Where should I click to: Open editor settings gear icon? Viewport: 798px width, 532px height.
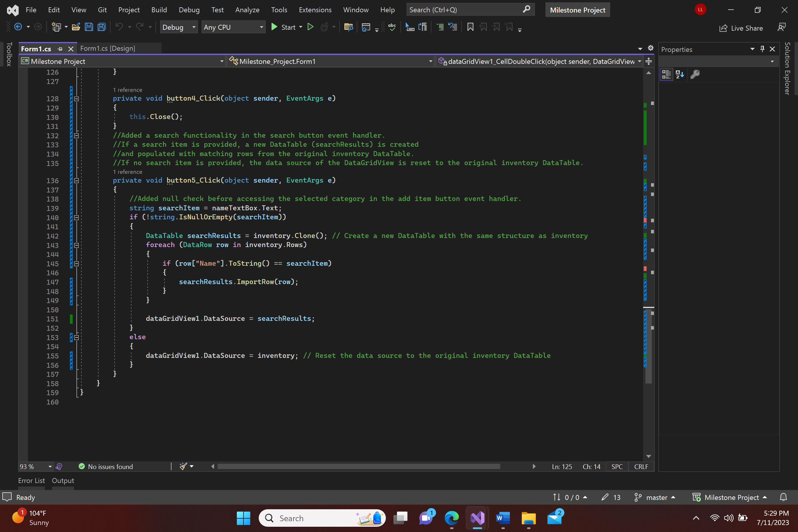tap(650, 48)
